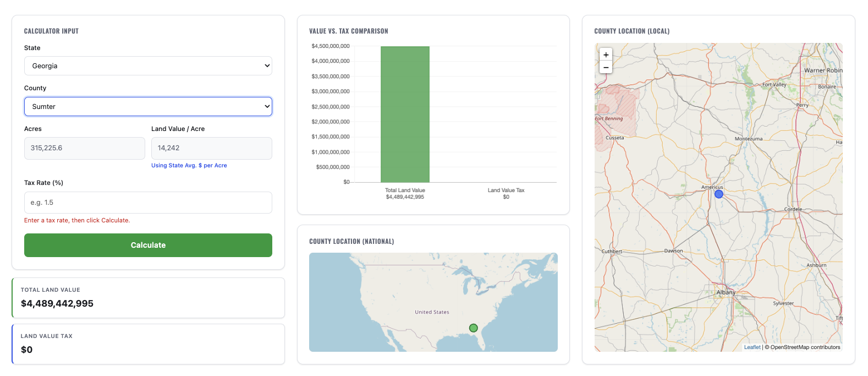Click the Acres field

[x=84, y=148]
